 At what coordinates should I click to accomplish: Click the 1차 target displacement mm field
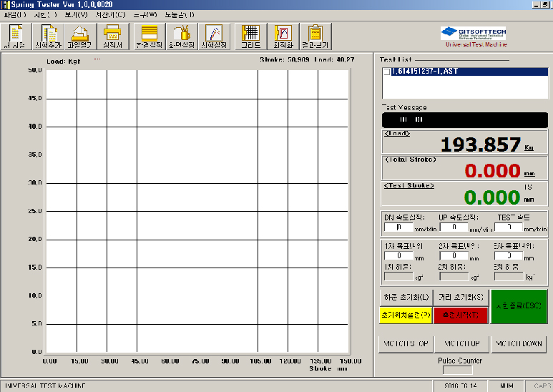[398, 255]
